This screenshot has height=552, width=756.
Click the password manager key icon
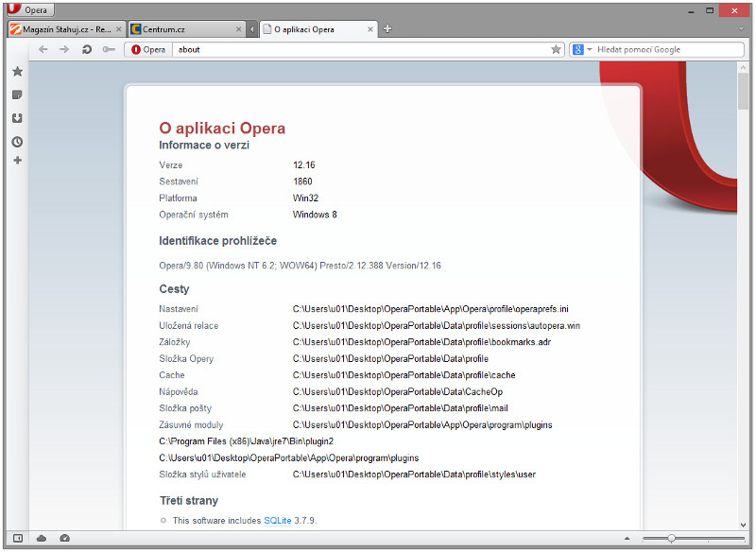[x=109, y=49]
